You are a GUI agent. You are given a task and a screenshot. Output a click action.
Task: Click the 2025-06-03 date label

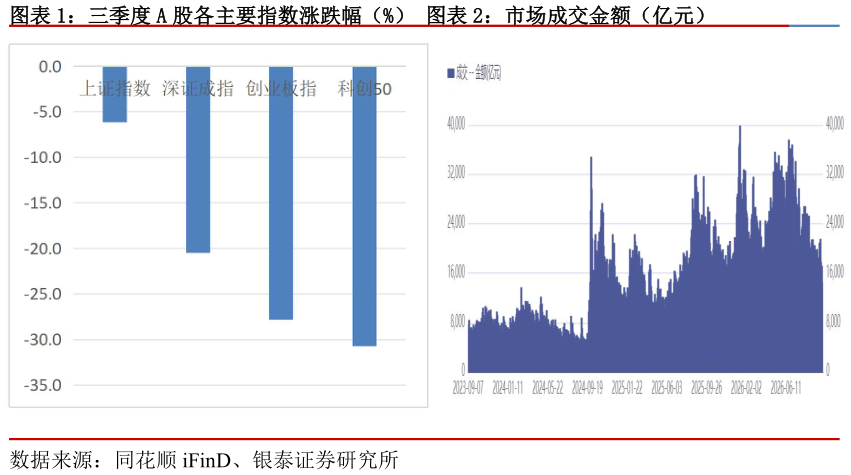point(666,387)
